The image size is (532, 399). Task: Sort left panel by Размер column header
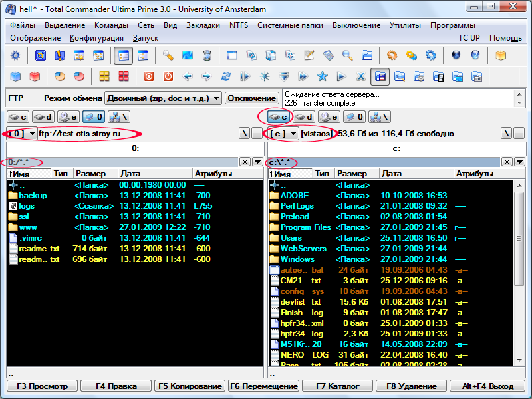(95, 174)
